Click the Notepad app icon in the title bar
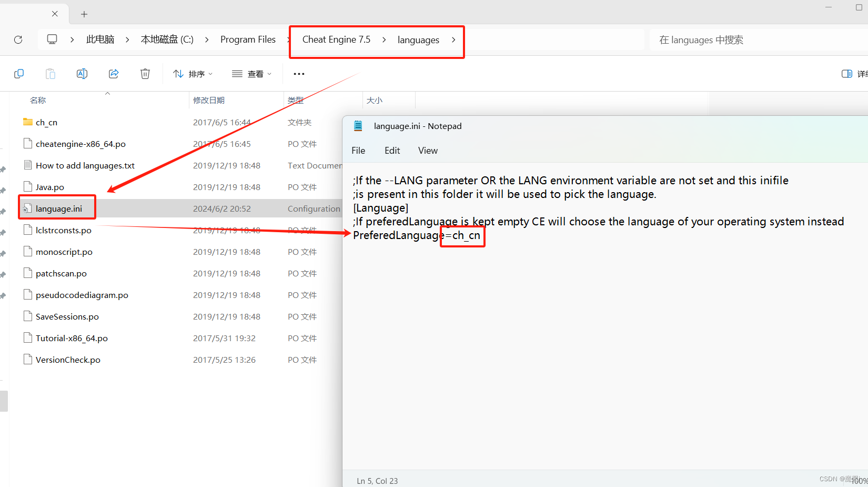The image size is (868, 487). [358, 126]
